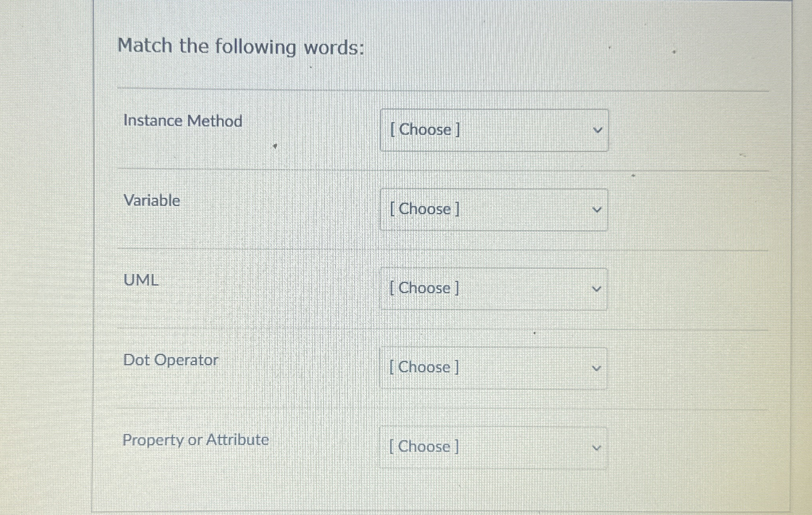Viewport: 812px width, 515px height.
Task: Click the Property or Attribute term label
Action: [x=196, y=440]
